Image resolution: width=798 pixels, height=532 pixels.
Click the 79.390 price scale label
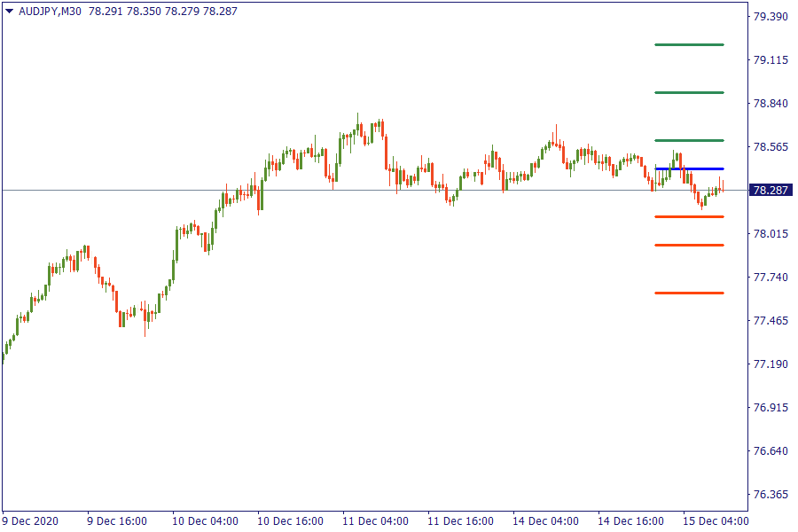coord(771,17)
